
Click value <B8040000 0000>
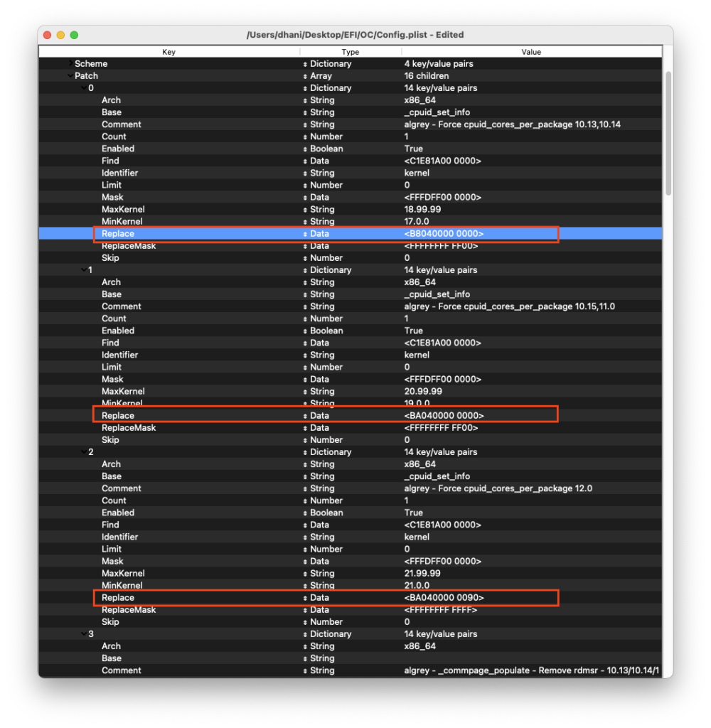point(444,233)
